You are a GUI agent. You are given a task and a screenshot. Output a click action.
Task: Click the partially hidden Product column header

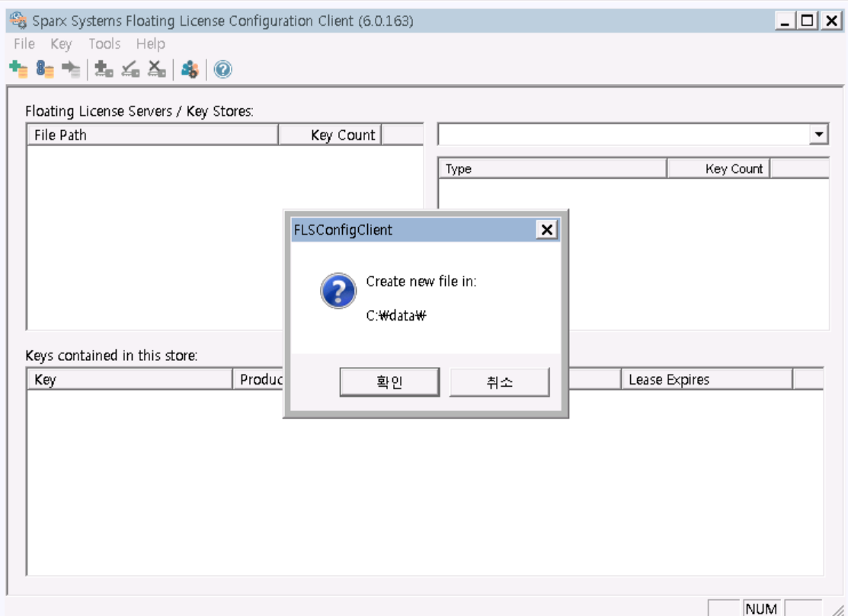coord(259,379)
